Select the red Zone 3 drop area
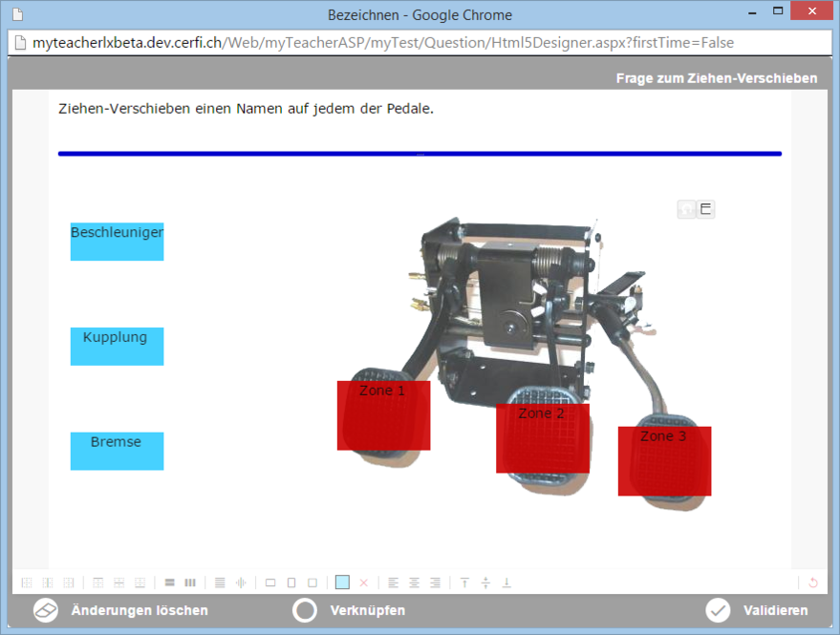The width and height of the screenshot is (840, 635). [x=664, y=462]
